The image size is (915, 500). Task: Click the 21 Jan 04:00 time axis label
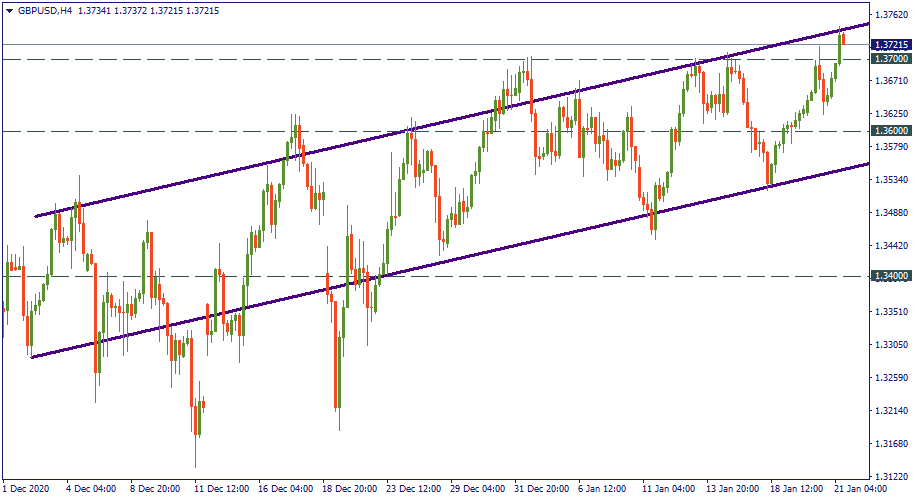coord(860,490)
